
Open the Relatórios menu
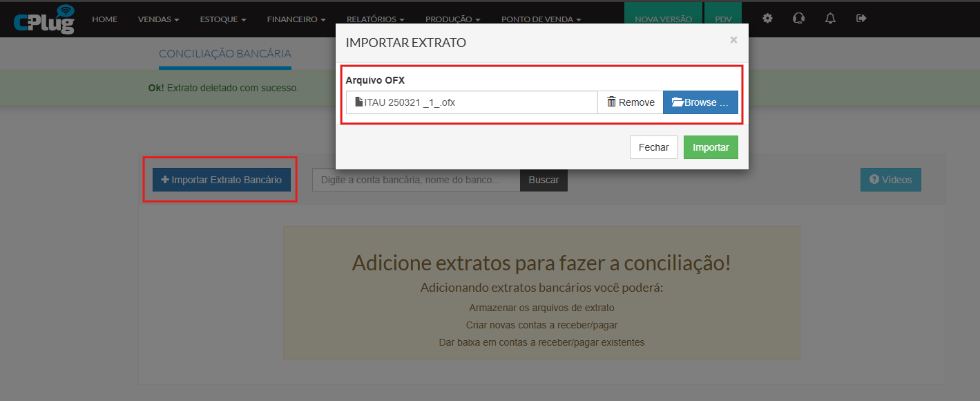(x=375, y=19)
